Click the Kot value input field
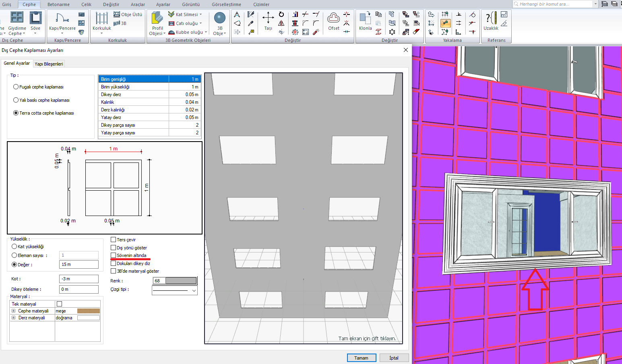 click(x=79, y=279)
